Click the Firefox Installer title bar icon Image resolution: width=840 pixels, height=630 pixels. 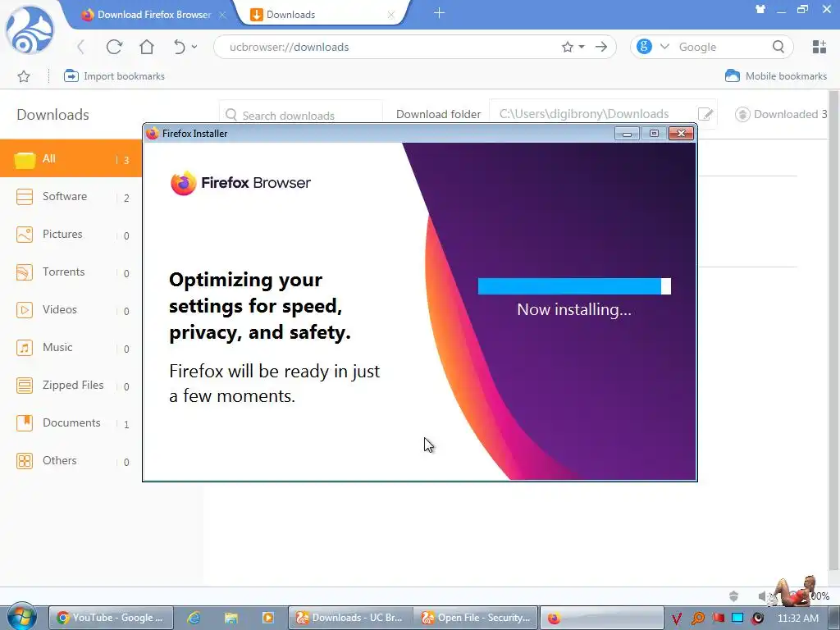[x=153, y=134]
